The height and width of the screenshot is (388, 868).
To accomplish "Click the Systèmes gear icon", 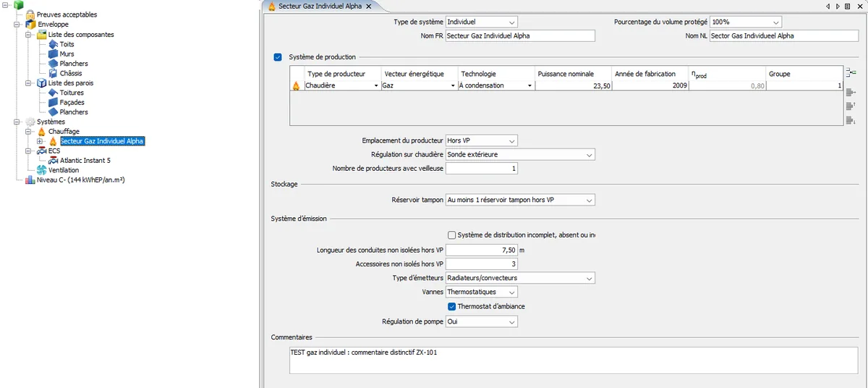I will [x=30, y=122].
